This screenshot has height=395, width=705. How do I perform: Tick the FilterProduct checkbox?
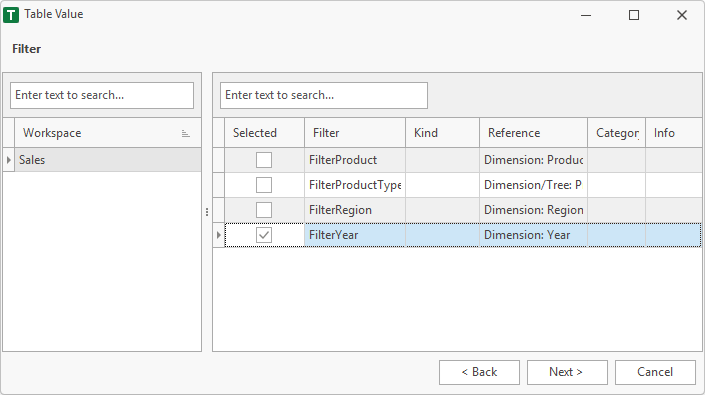click(x=264, y=160)
